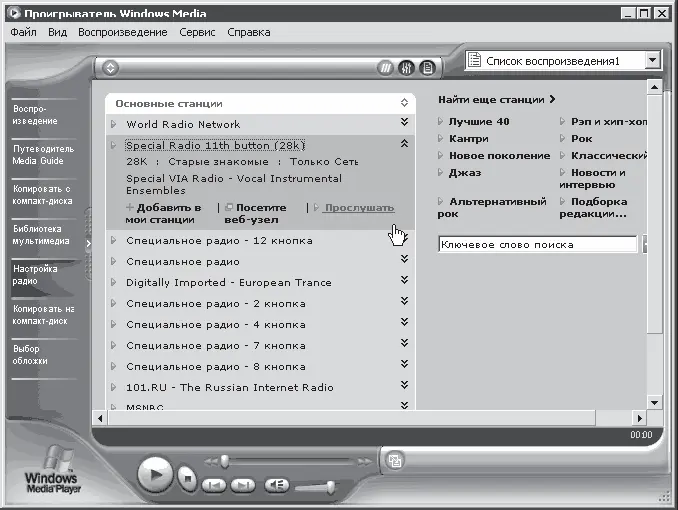
Task: Browse the Джаз category
Action: tap(465, 173)
